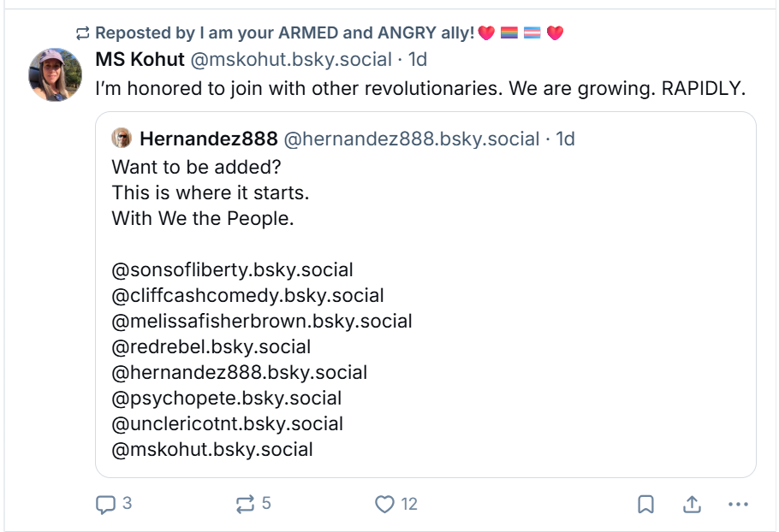Like the post with the heart icon
The height and width of the screenshot is (532, 779).
click(x=384, y=505)
